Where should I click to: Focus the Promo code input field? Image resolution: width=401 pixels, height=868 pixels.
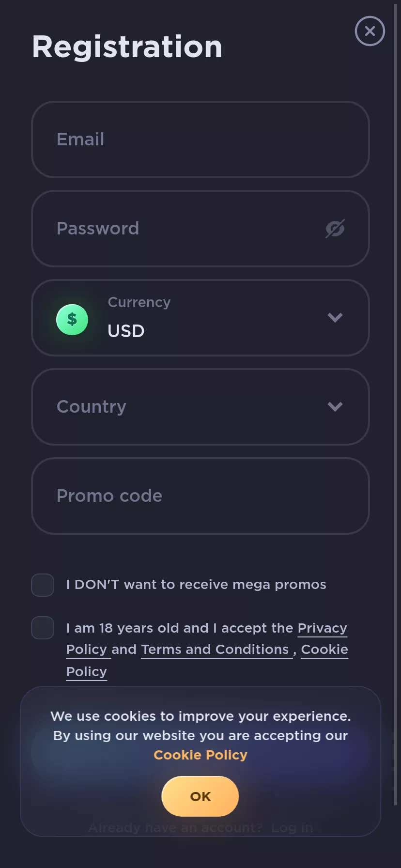click(200, 496)
